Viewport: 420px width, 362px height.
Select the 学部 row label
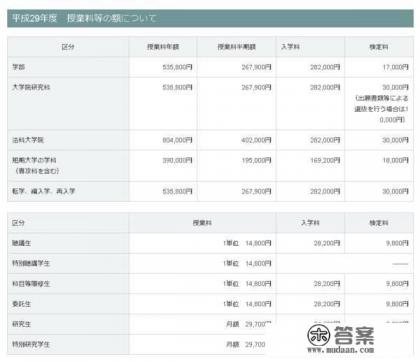[18, 67]
